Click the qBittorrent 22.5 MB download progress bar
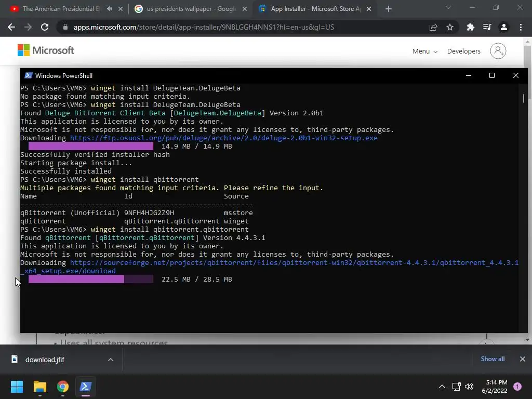This screenshot has width=532, height=399. (x=91, y=279)
